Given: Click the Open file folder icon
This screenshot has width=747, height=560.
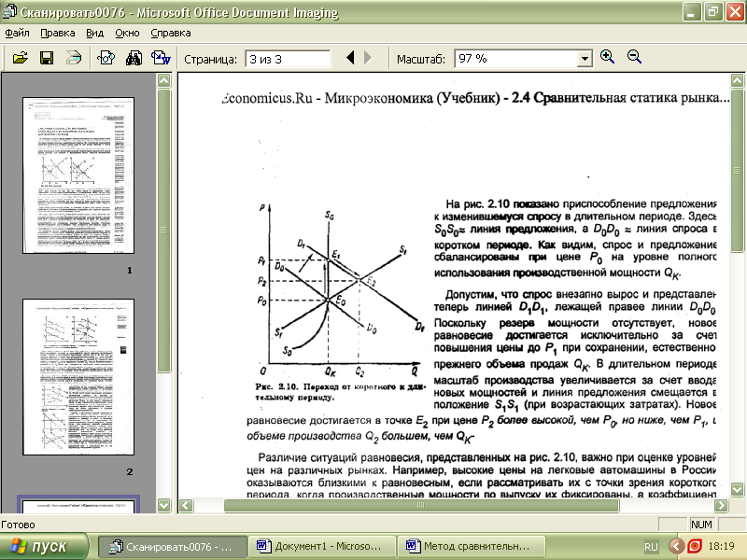Looking at the screenshot, I should 20,58.
